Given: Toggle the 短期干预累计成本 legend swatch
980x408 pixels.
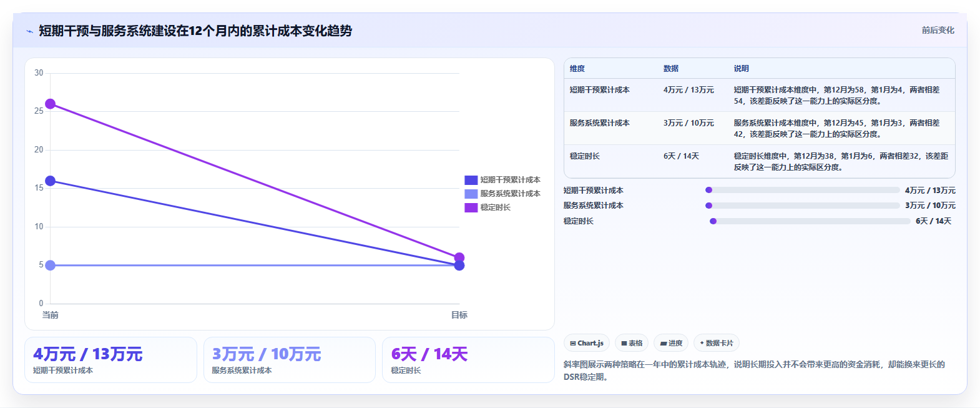Looking at the screenshot, I should [x=471, y=180].
